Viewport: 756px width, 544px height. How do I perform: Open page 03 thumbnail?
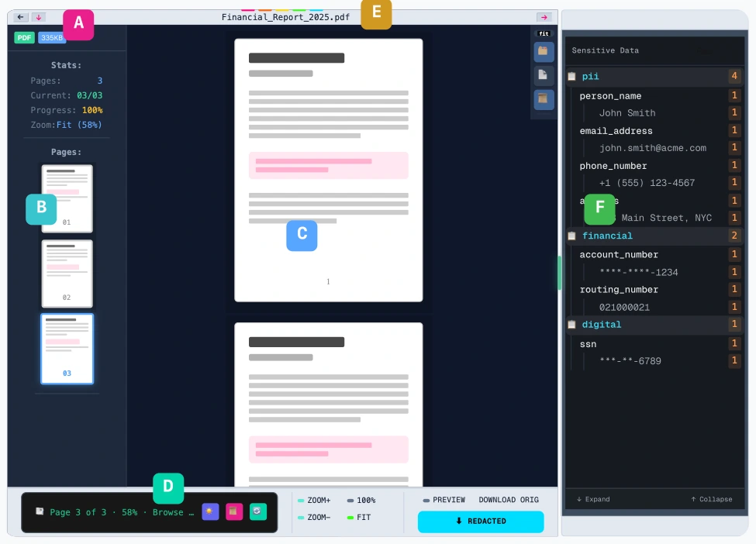[x=67, y=349]
